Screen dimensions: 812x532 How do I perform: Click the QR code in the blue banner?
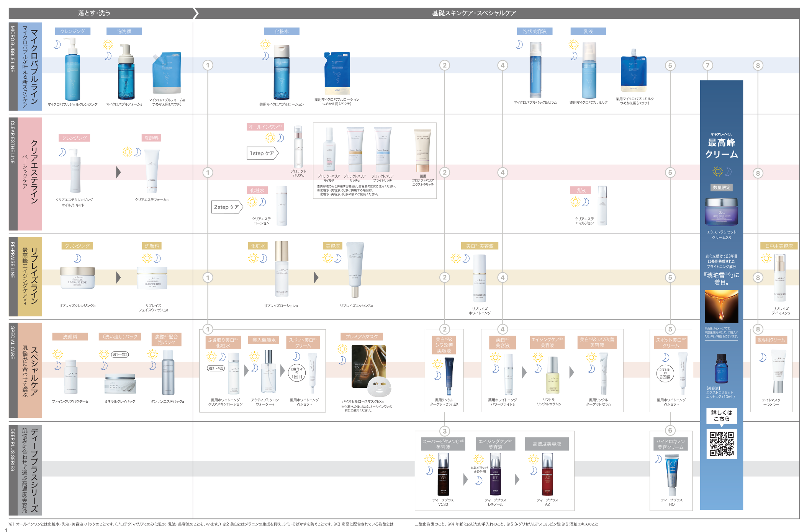click(722, 444)
